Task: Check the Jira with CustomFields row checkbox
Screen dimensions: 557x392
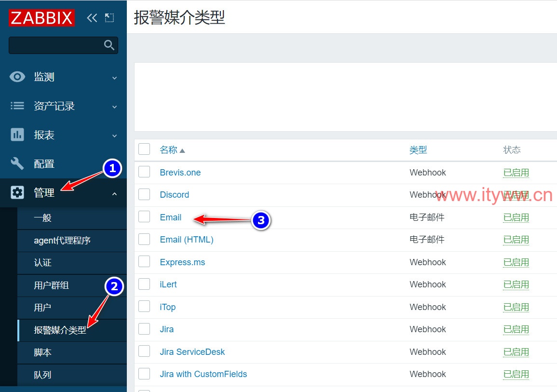Action: [144, 374]
